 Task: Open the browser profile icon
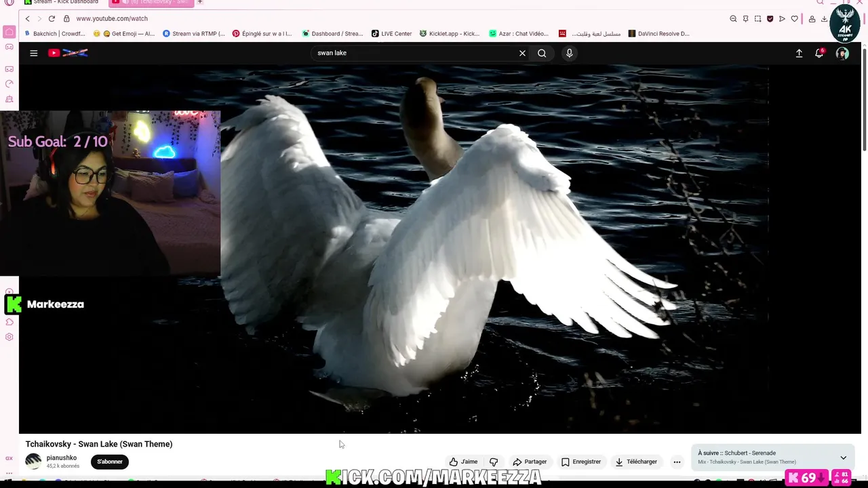(812, 19)
